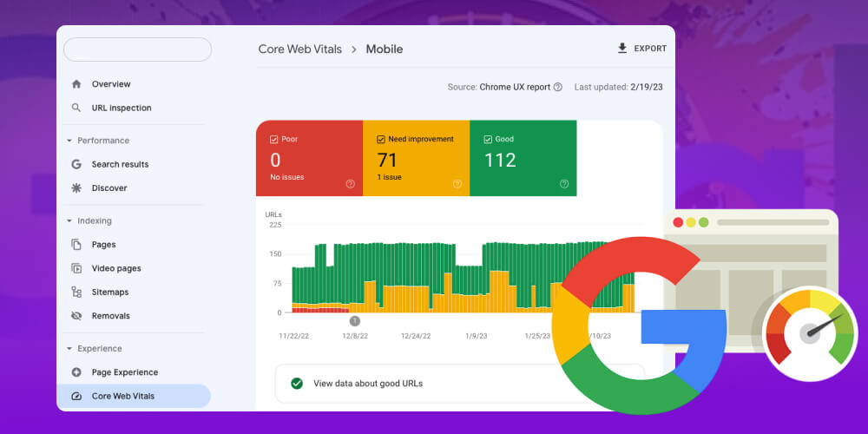This screenshot has height=434, width=868.
Task: Click the Page Experience plus-circle icon
Action: [76, 372]
